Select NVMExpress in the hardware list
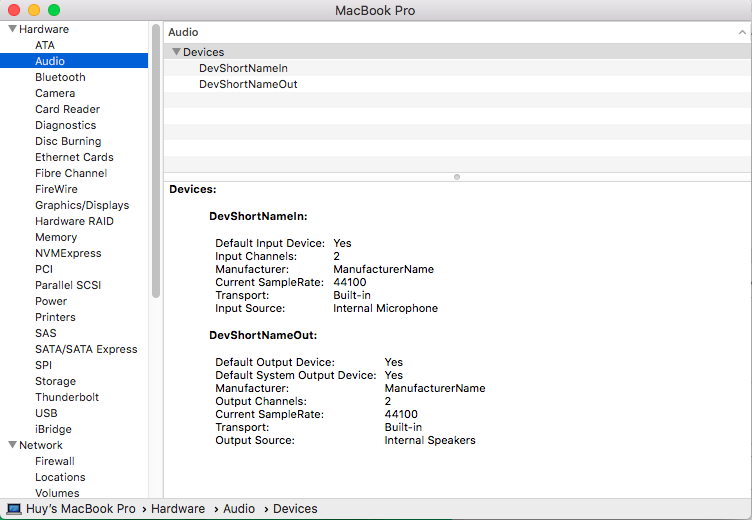This screenshot has width=752, height=520. coord(68,253)
